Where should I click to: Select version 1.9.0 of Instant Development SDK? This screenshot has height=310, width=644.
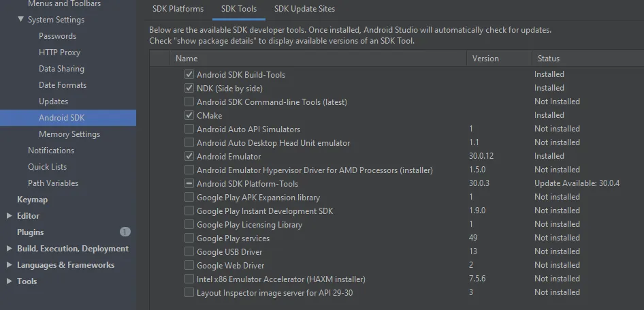click(477, 211)
